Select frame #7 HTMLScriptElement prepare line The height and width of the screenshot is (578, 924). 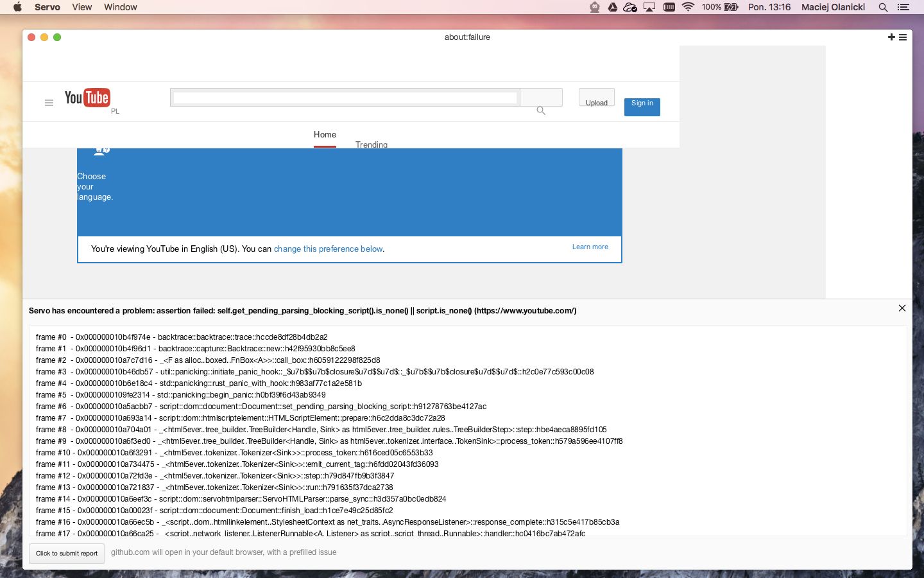[241, 418]
